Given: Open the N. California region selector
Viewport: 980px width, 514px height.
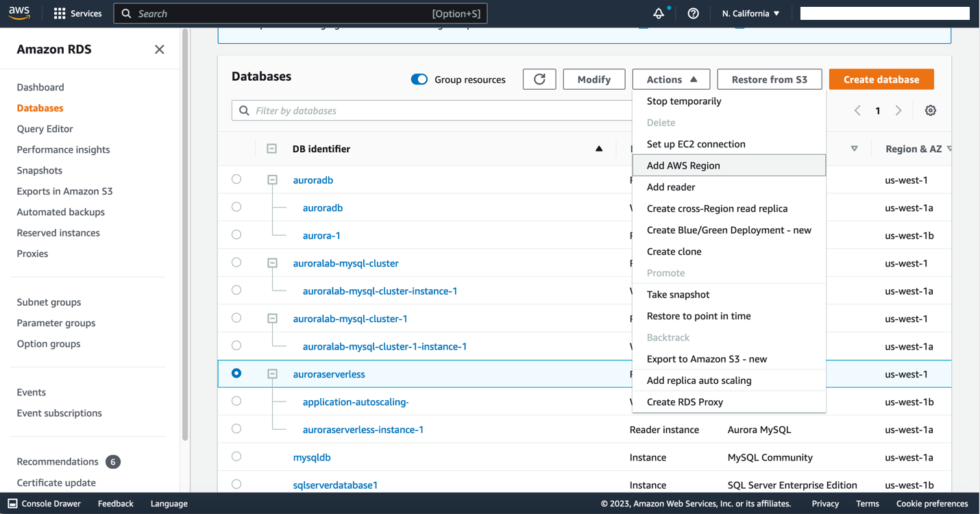Looking at the screenshot, I should click(751, 13).
